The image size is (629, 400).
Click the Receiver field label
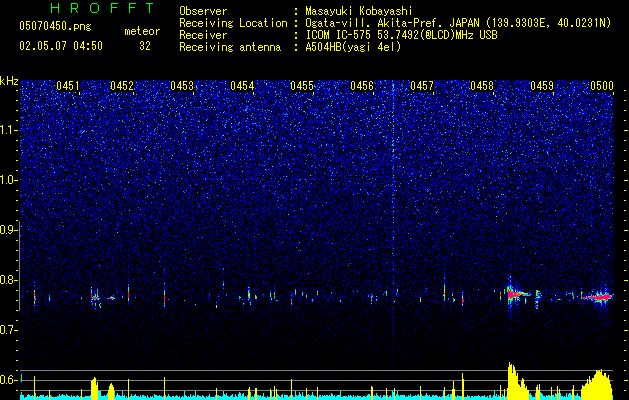click(203, 35)
